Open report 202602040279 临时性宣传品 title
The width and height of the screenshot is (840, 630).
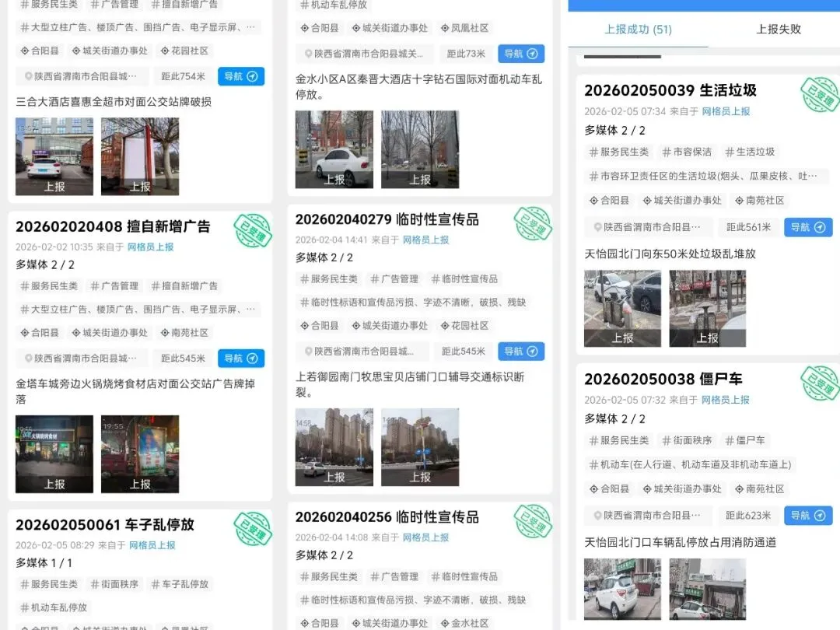(387, 219)
